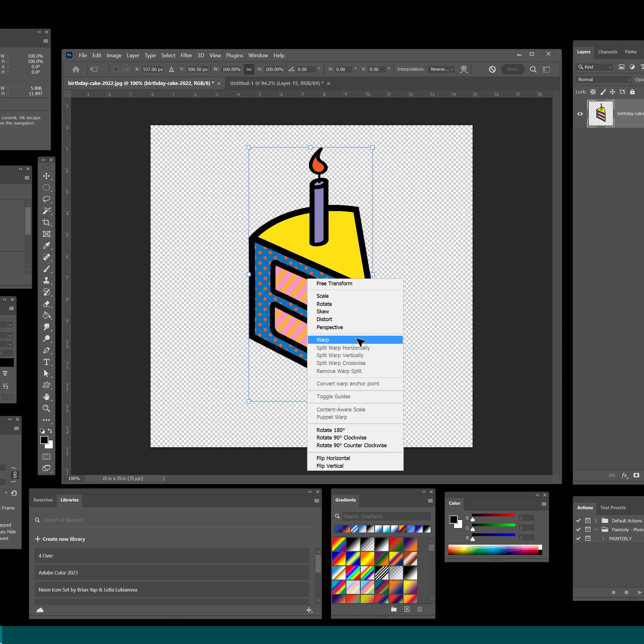Click the foreground color swatch in toolbar
Image resolution: width=644 pixels, height=644 pixels.
44,440
